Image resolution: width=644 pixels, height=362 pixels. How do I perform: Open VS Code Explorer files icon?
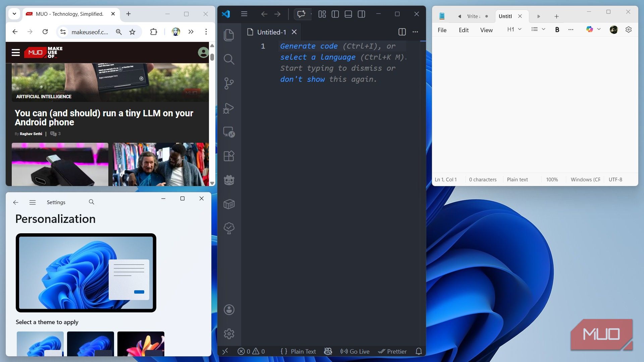pos(229,35)
